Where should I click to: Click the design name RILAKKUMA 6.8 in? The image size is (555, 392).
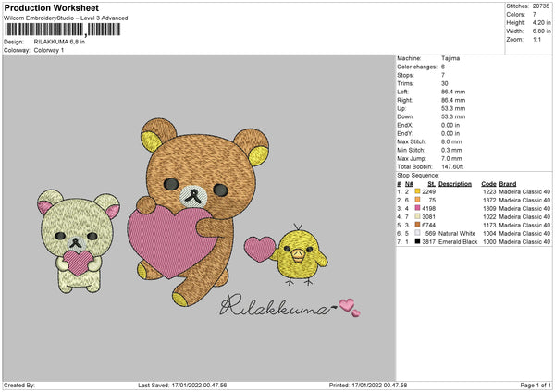pyautogui.click(x=59, y=42)
